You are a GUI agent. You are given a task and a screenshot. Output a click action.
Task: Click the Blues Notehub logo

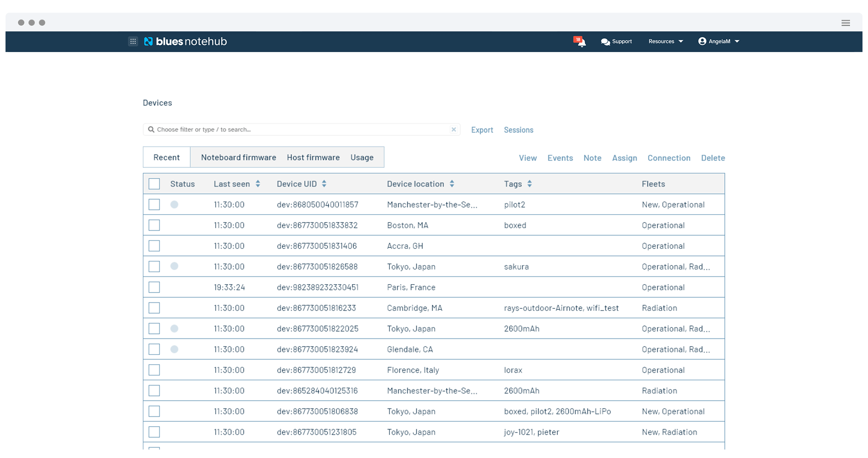[x=186, y=41]
